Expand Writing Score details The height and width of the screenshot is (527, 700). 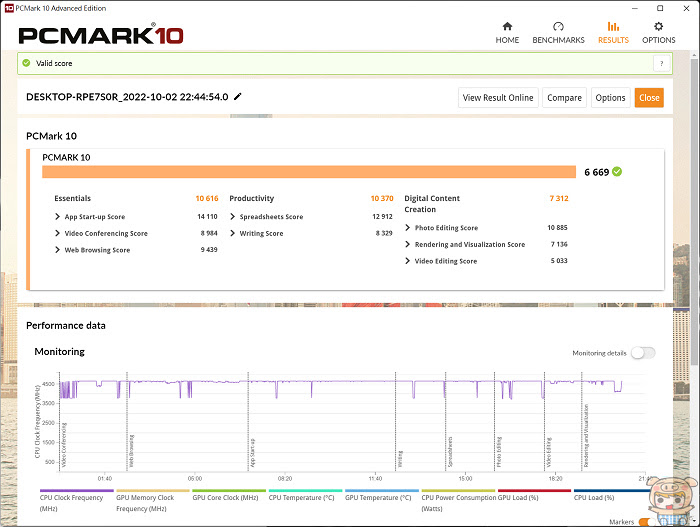(232, 233)
